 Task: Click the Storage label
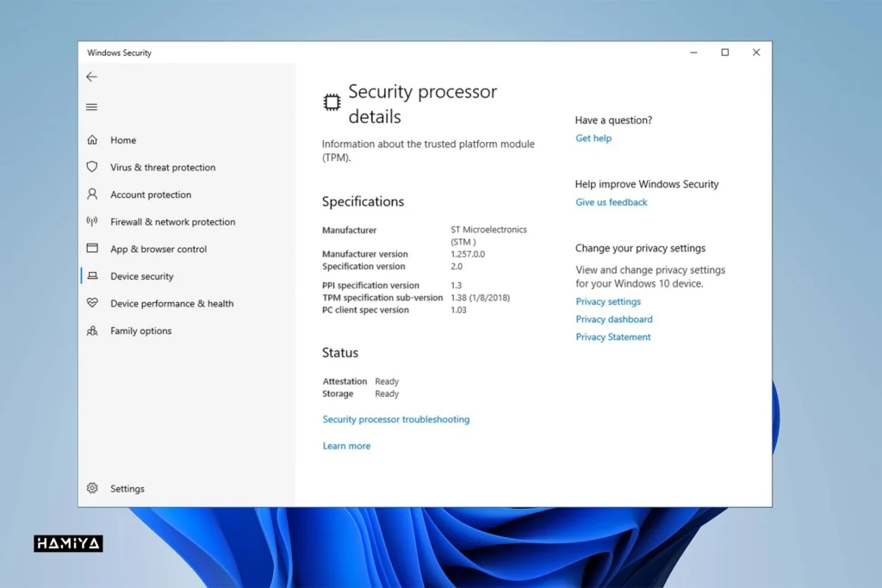coord(338,394)
